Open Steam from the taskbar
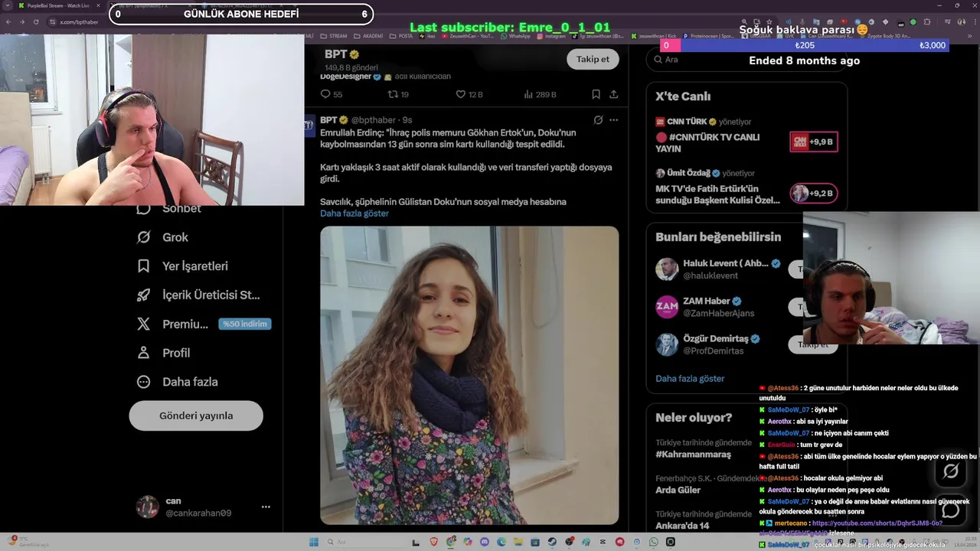 (x=552, y=542)
